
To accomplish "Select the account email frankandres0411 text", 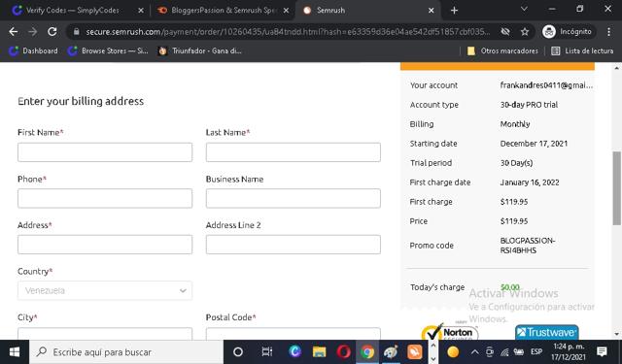I will point(546,85).
